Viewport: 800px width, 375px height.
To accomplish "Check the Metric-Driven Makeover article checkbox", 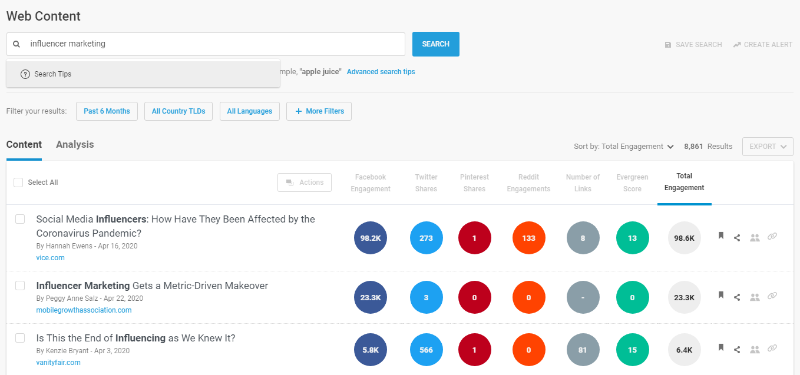I will coord(20,285).
